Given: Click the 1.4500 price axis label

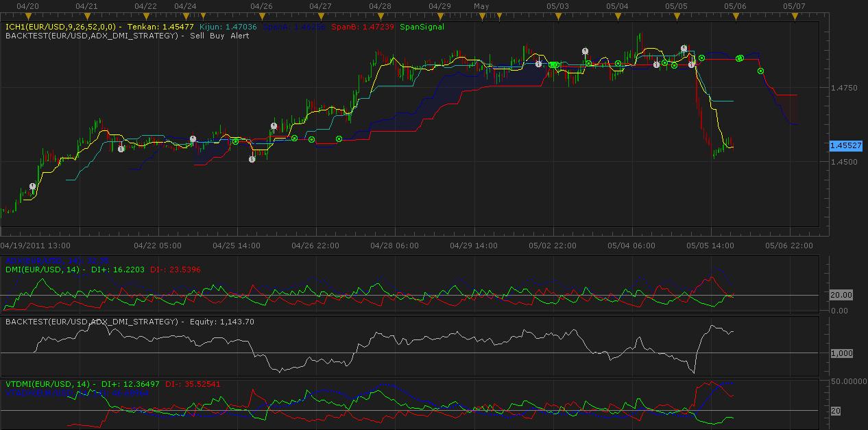Looking at the screenshot, I should (x=843, y=162).
